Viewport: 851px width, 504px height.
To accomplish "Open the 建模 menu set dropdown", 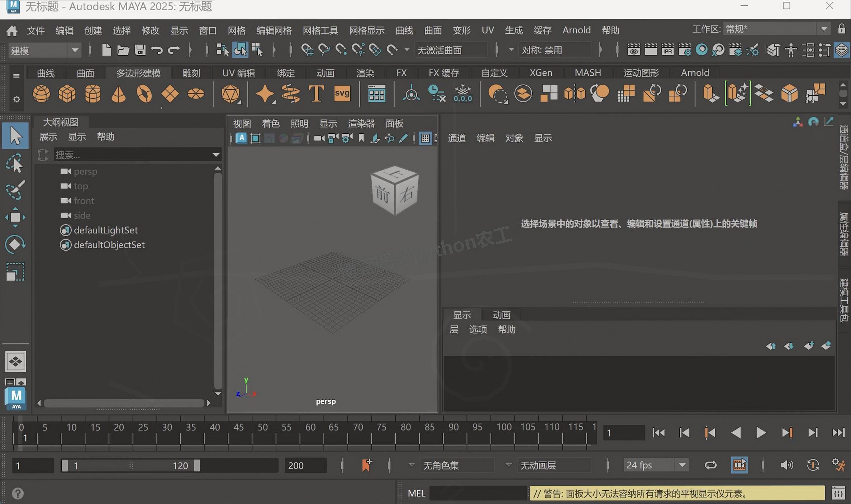I will pyautogui.click(x=75, y=50).
